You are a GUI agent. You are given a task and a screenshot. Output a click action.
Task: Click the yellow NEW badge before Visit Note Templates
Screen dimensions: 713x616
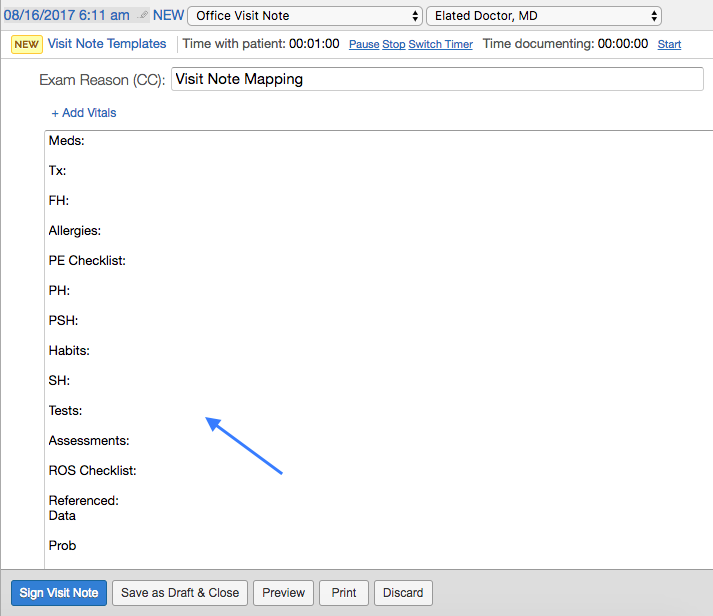[27, 44]
